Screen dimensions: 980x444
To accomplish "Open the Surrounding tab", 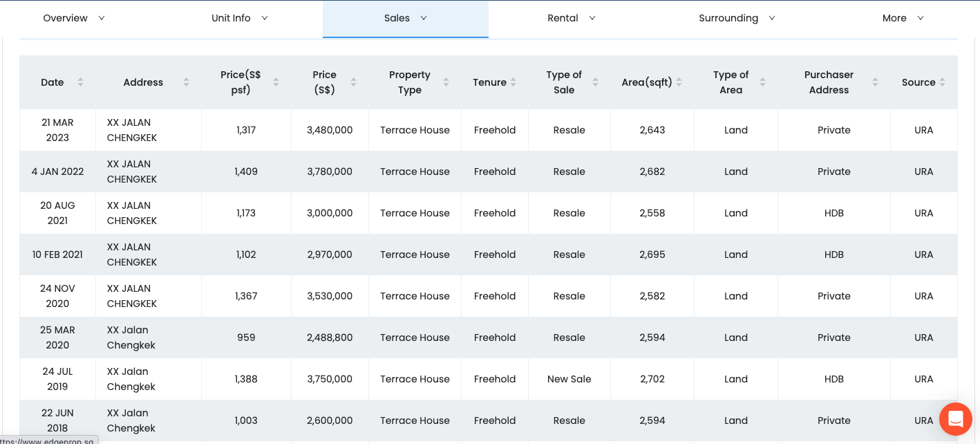I will point(737,18).
